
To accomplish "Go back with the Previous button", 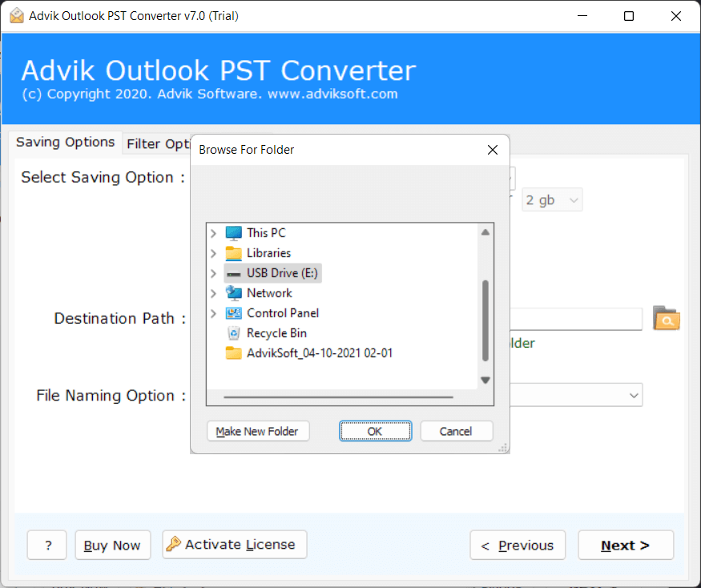I will tap(518, 545).
